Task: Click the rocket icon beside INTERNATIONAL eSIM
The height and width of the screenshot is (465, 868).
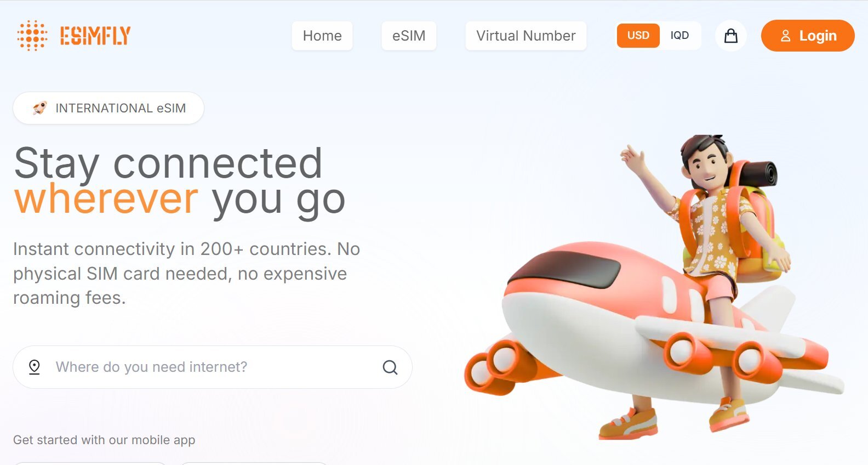Action: (39, 108)
